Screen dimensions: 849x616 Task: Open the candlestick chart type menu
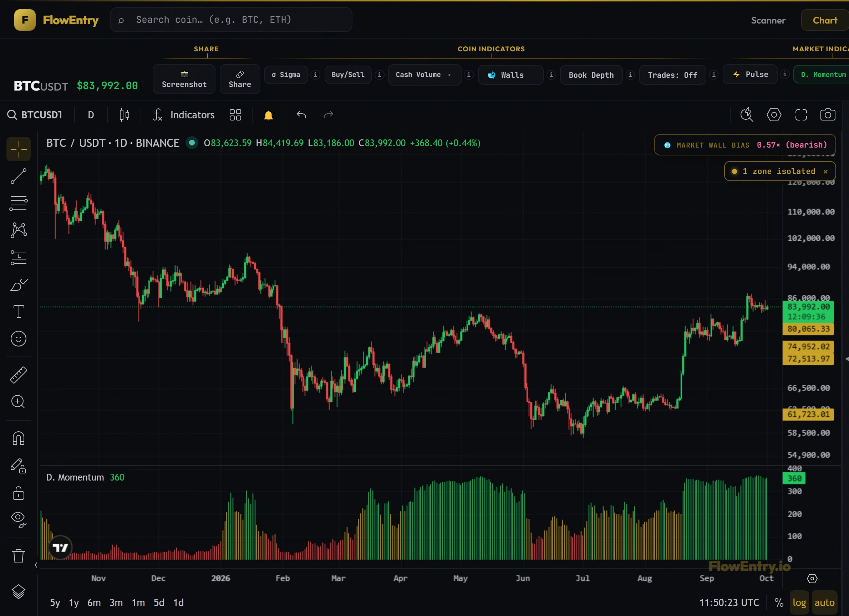coord(124,115)
